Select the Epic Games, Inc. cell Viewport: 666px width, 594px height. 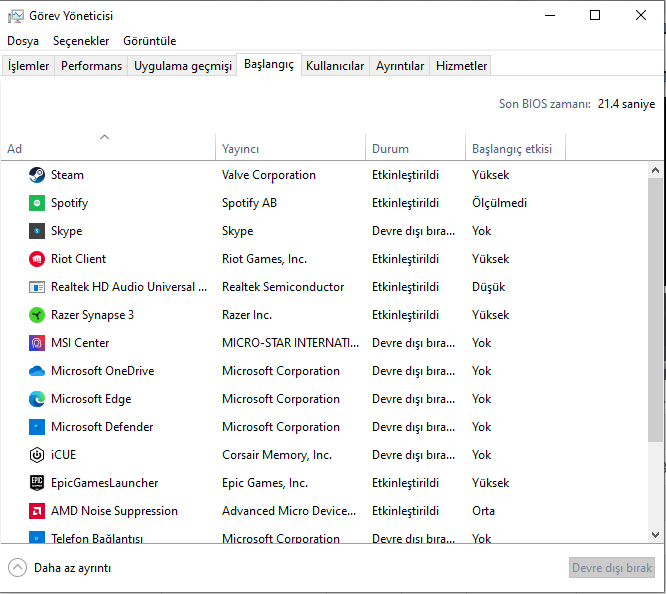pyautogui.click(x=265, y=483)
